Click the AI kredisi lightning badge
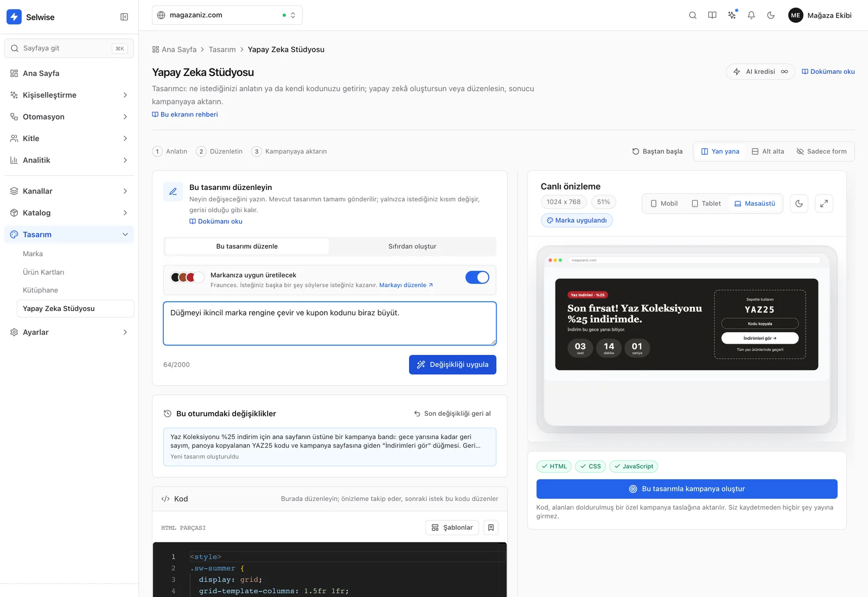868x597 pixels. 760,72
